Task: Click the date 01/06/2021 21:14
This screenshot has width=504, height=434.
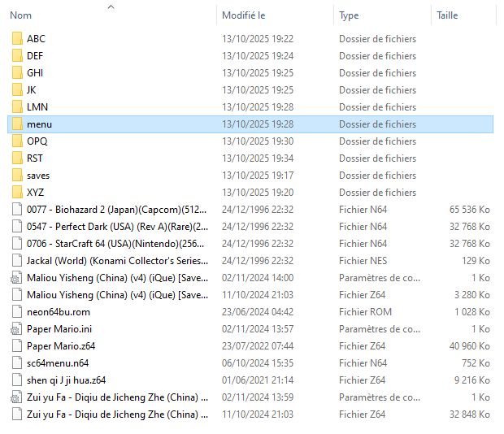Action: pyautogui.click(x=258, y=380)
